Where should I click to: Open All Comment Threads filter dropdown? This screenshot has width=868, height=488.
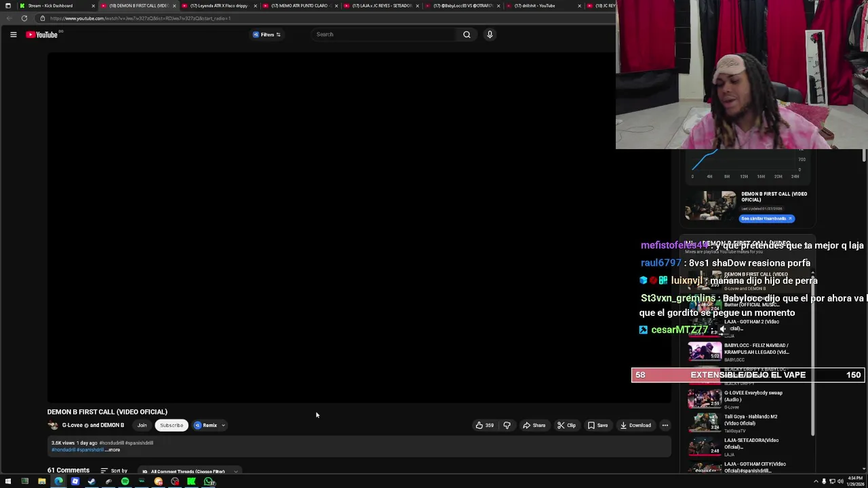pos(190,471)
